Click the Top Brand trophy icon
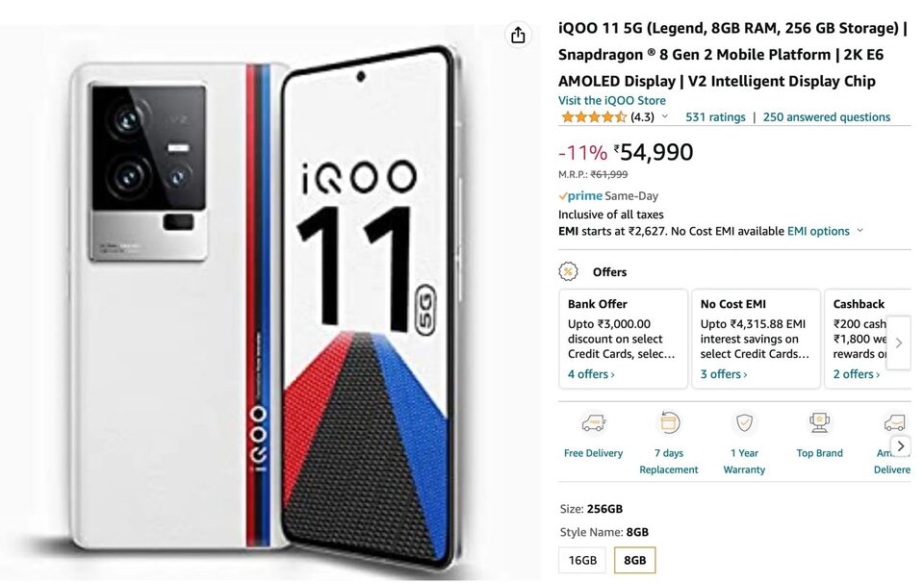The height and width of the screenshot is (583, 924). [819, 423]
